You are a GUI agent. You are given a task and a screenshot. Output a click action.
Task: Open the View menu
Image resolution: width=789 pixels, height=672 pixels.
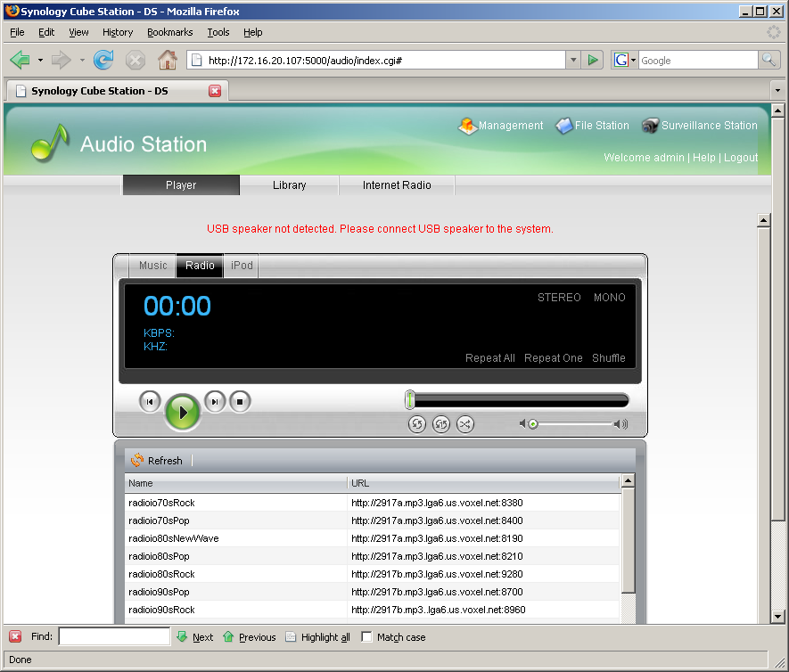pos(78,32)
